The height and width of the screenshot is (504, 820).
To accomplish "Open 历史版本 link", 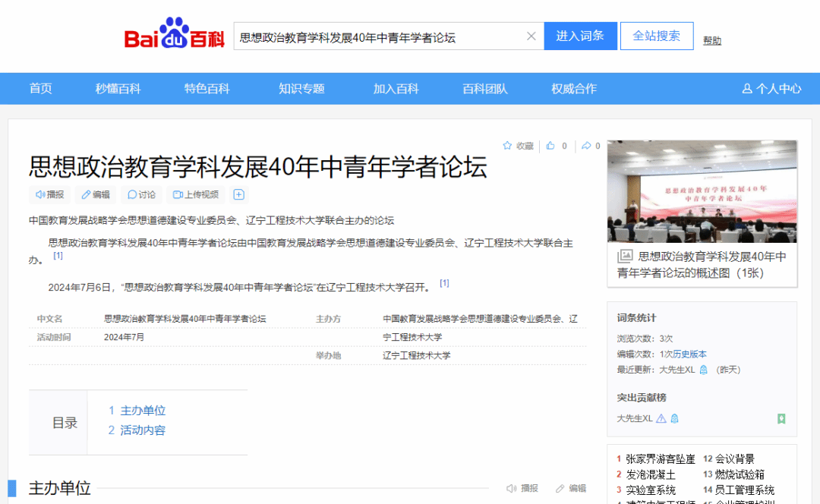I will click(689, 354).
